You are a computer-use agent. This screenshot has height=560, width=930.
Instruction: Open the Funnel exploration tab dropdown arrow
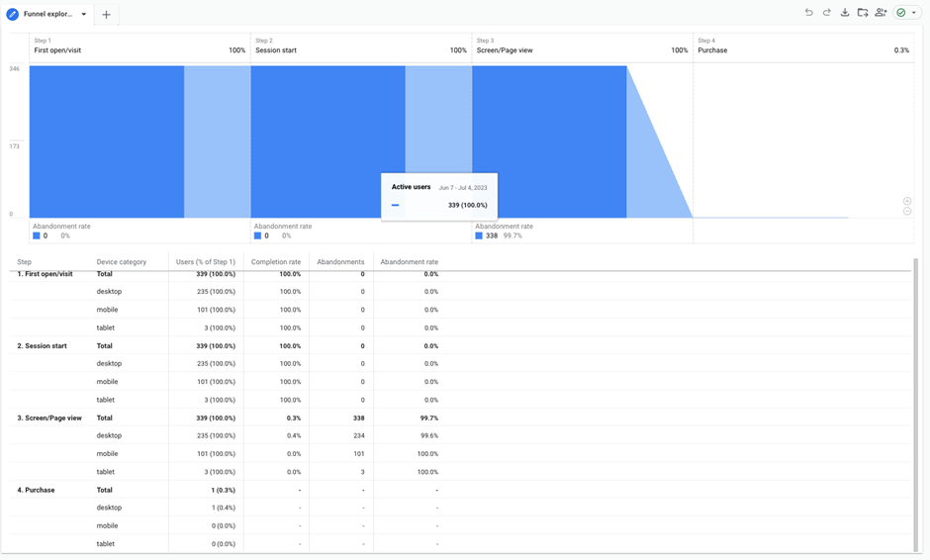click(84, 14)
